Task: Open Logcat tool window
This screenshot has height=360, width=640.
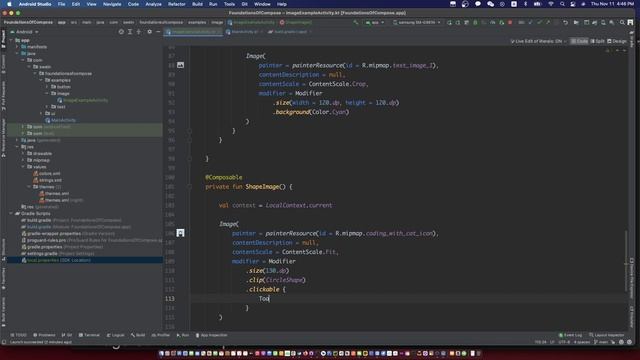Action: point(116,335)
